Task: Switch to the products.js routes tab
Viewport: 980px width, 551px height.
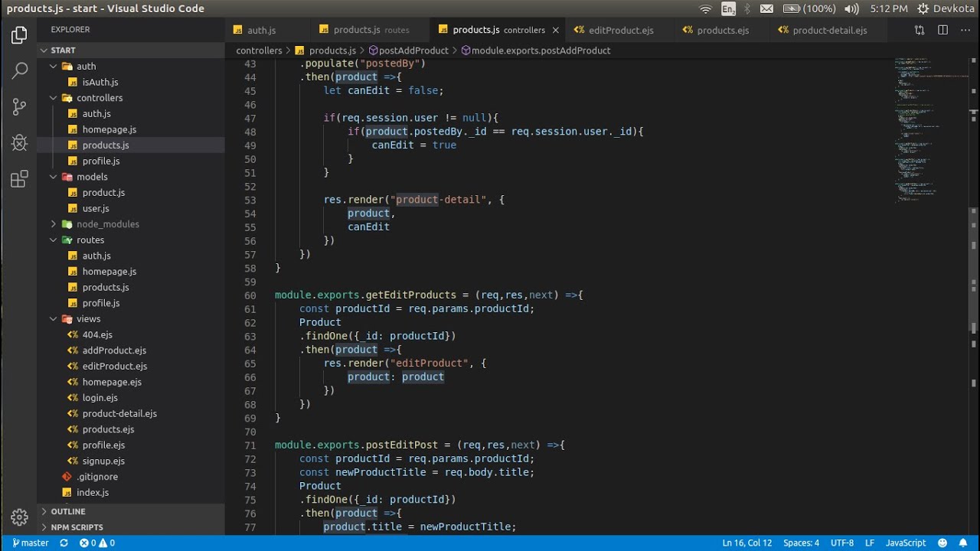Action: click(371, 30)
